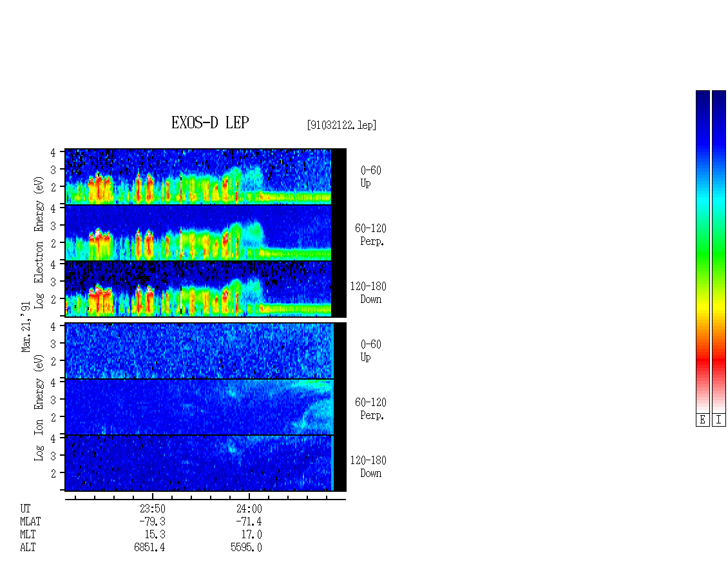Click the E label under color bar
The width and height of the screenshot is (728, 564).
tap(702, 420)
